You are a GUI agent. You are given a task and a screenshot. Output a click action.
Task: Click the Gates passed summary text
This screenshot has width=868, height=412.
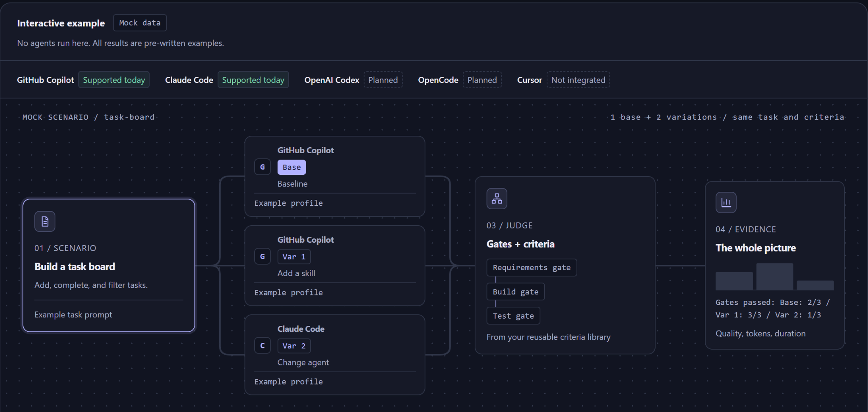pos(773,308)
